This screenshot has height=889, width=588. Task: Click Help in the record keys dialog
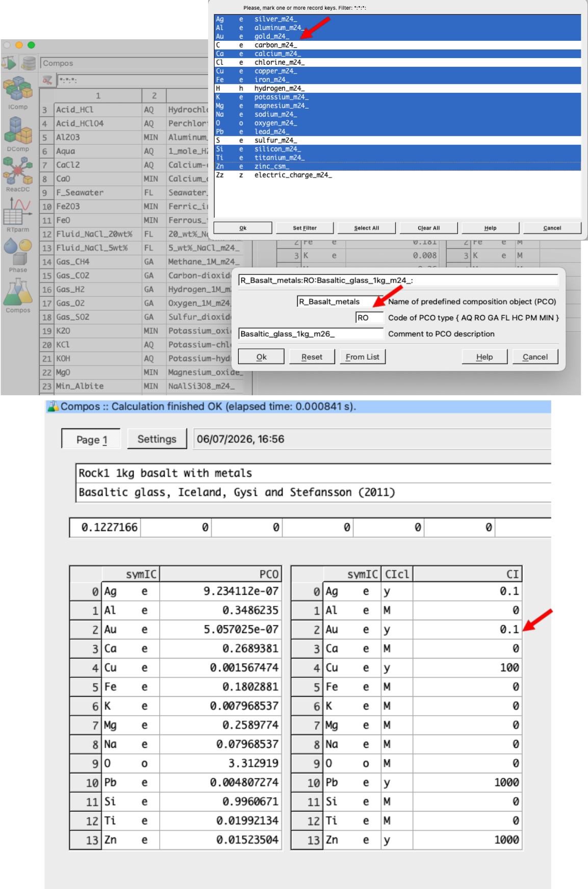(x=490, y=228)
